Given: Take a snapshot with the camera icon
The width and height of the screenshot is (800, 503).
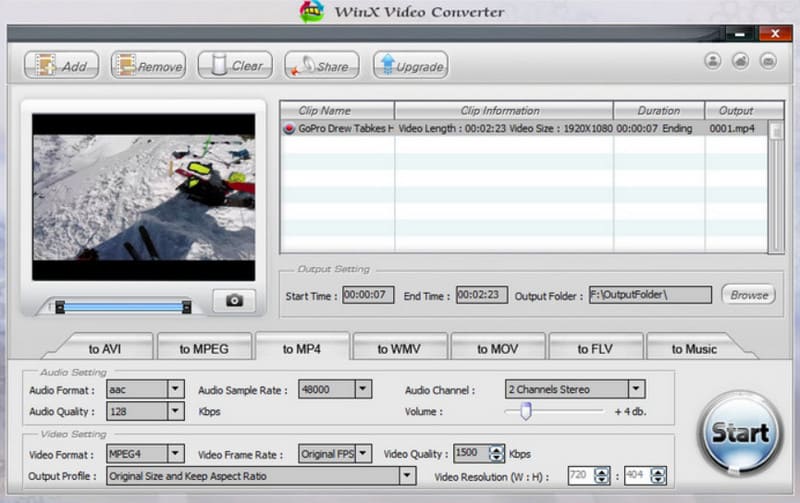Looking at the screenshot, I should pyautogui.click(x=234, y=300).
